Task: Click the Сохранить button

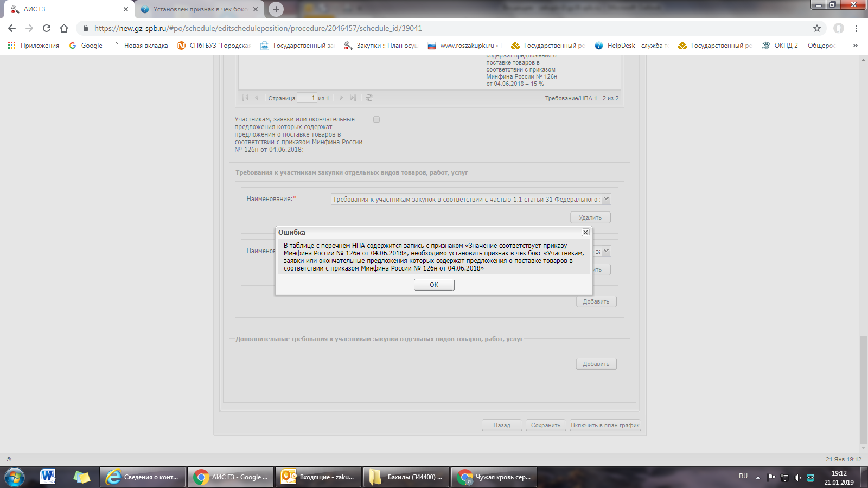Action: click(x=546, y=425)
